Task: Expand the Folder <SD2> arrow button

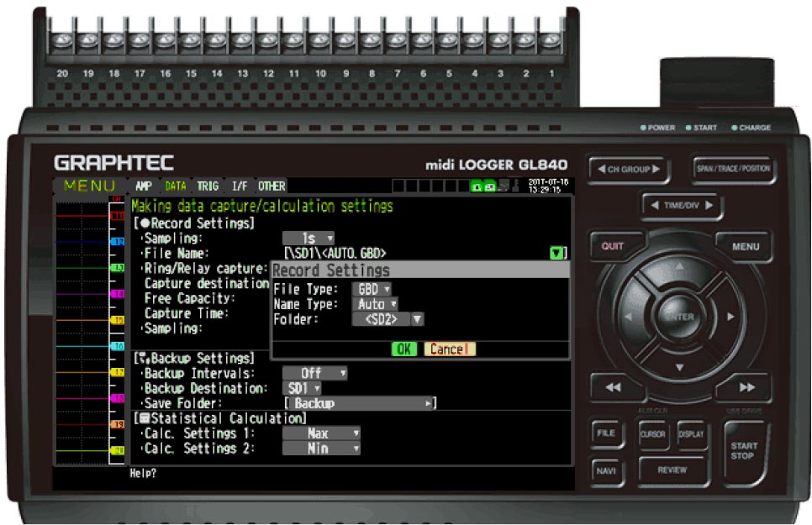Action: pos(418,319)
